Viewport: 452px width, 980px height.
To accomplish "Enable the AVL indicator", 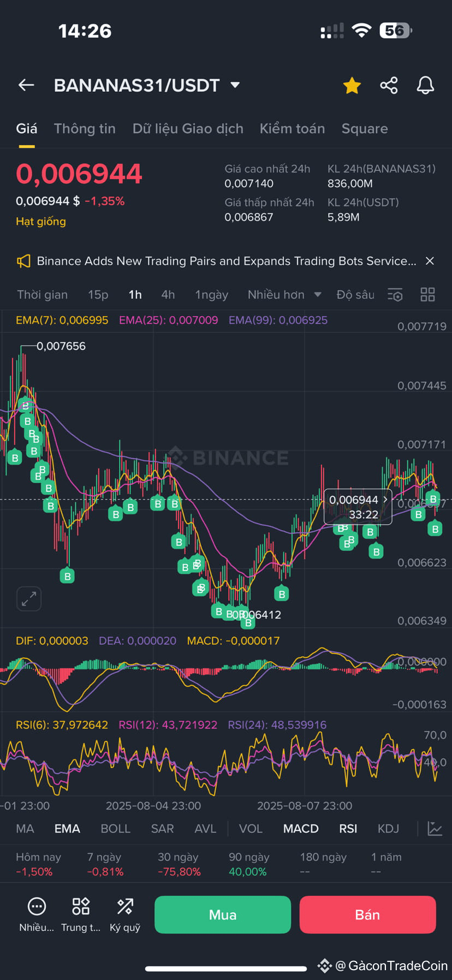I will (205, 829).
